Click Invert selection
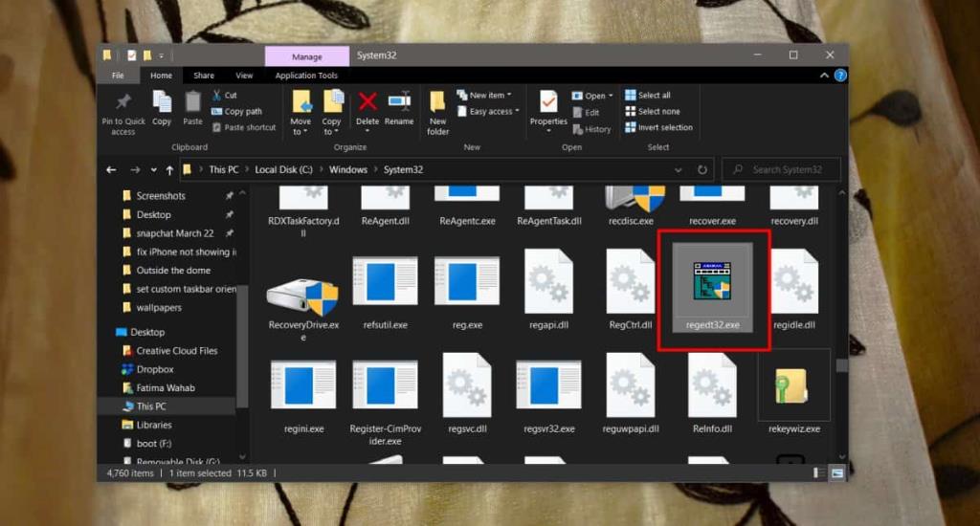Viewport: 980px width, 526px height. pyautogui.click(x=658, y=127)
